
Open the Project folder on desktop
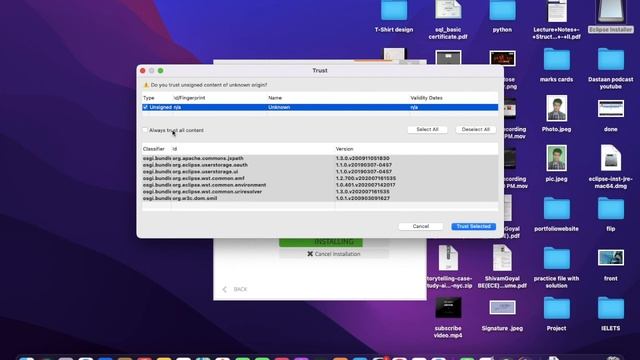557,309
